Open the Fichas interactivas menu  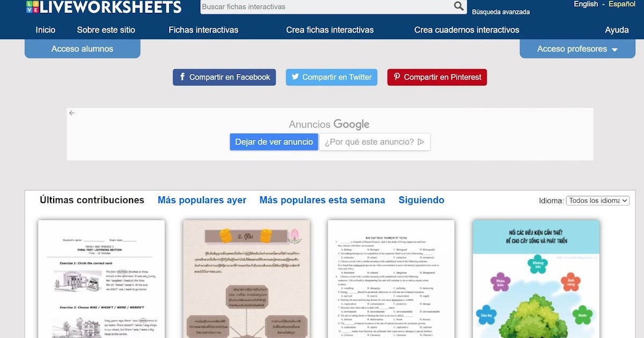tap(203, 30)
